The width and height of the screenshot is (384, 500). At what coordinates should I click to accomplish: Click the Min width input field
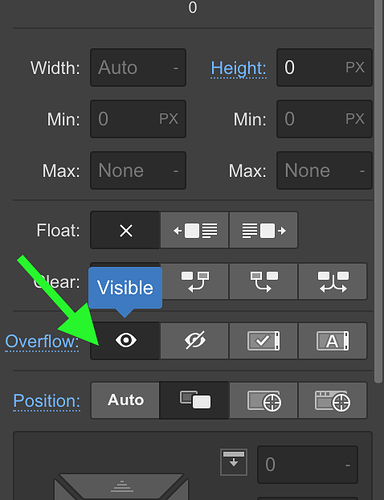click(x=138, y=119)
